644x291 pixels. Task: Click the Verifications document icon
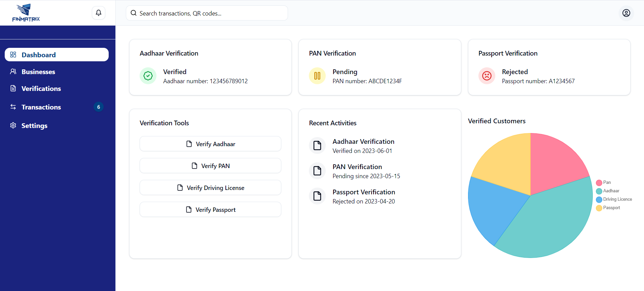coord(13,88)
